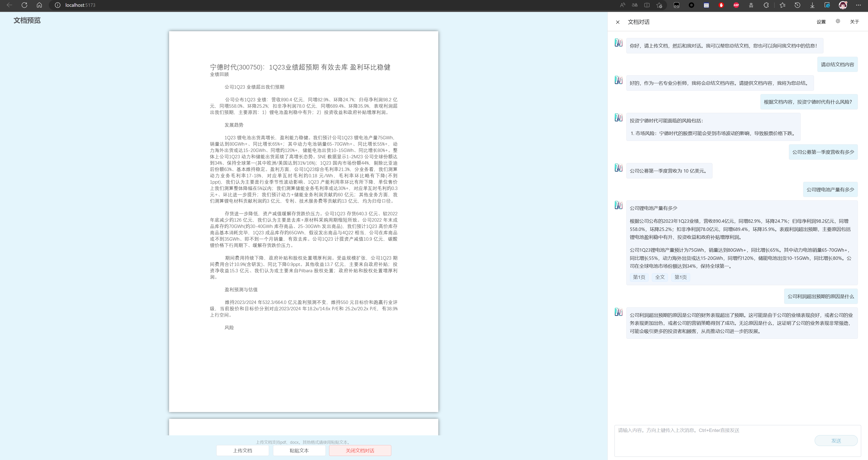Jump to source tag 全文
The width and height of the screenshot is (868, 460).
pos(660,277)
